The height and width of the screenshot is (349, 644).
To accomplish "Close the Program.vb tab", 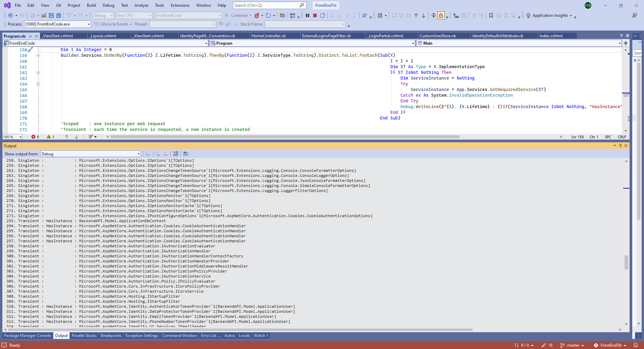I will [37, 36].
